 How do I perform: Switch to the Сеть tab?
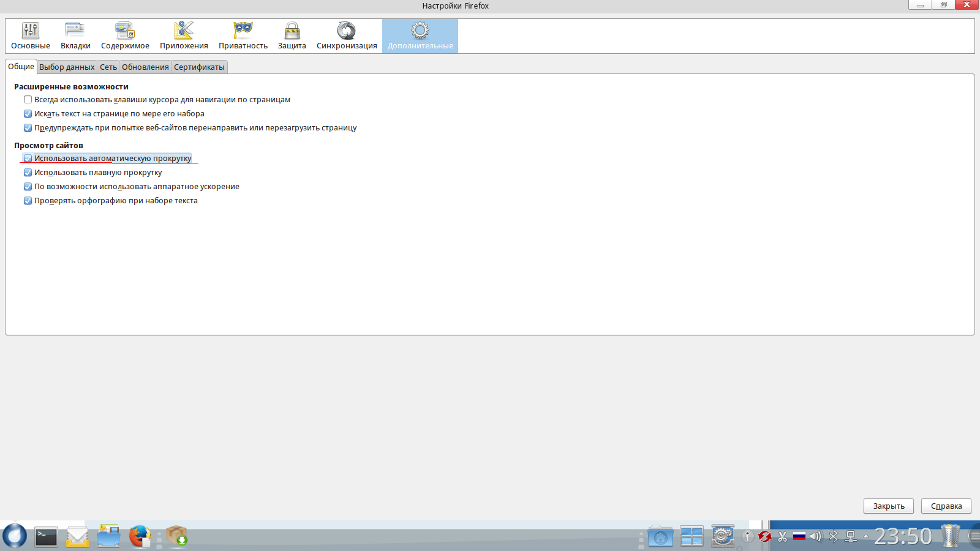click(x=108, y=67)
